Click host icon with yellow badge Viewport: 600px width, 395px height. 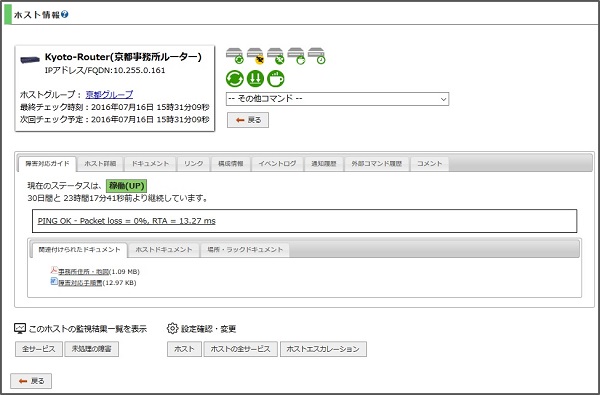coord(255,55)
